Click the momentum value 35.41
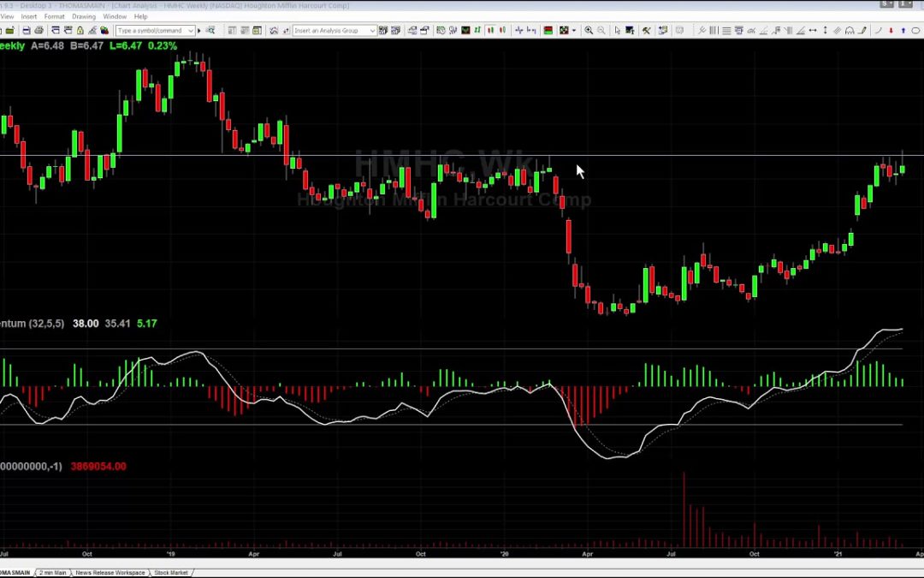This screenshot has height=578, width=924. pos(117,323)
